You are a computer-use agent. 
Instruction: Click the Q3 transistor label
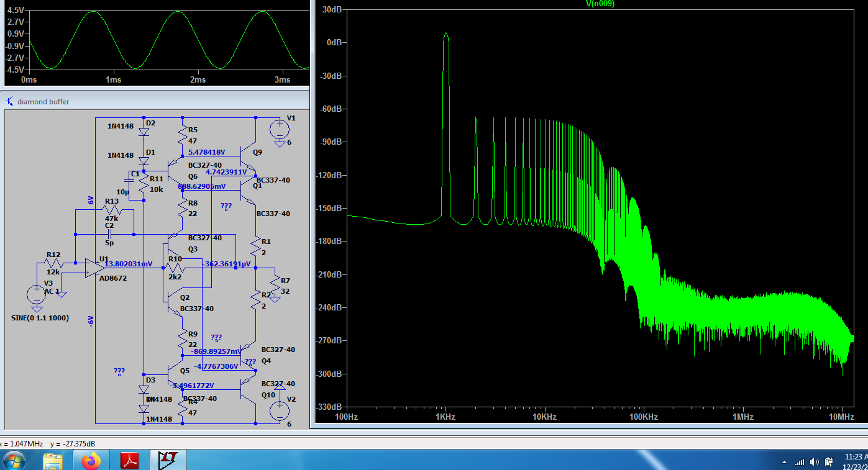193,249
